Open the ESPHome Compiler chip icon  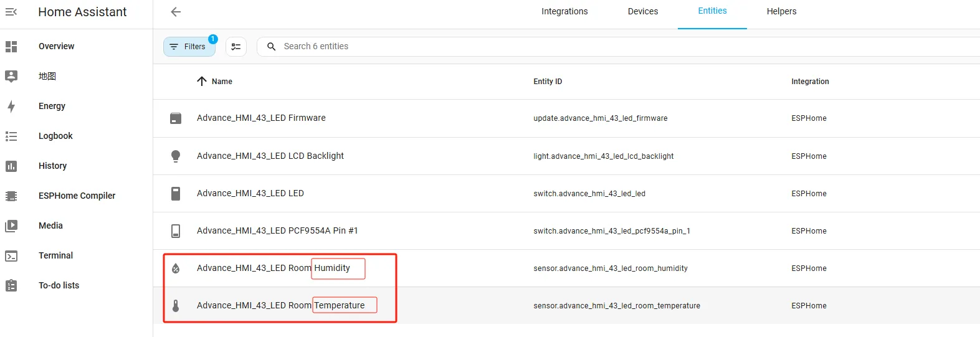tap(11, 196)
